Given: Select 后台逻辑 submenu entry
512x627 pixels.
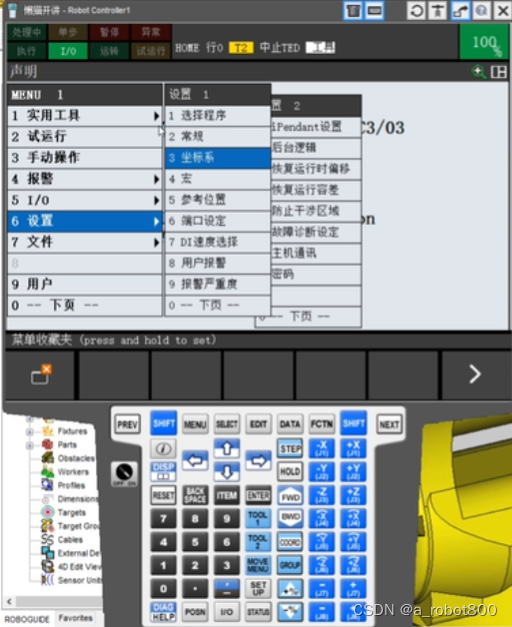Looking at the screenshot, I should click(x=316, y=148).
